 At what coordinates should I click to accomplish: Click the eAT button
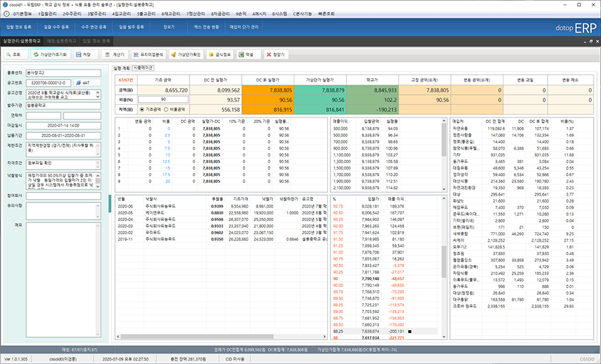coord(87,82)
